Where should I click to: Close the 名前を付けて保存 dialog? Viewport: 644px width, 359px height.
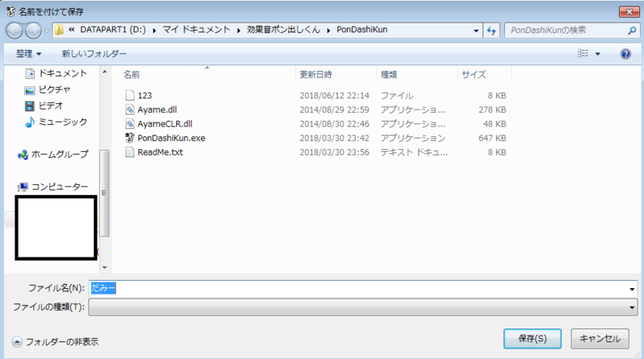[629, 12]
